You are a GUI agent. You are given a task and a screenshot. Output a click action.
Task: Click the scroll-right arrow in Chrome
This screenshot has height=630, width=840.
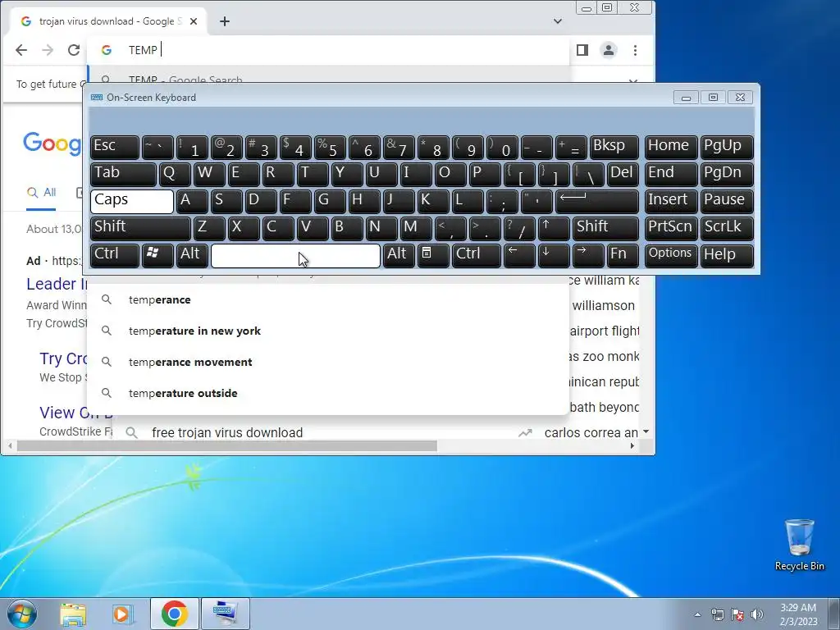coord(632,445)
